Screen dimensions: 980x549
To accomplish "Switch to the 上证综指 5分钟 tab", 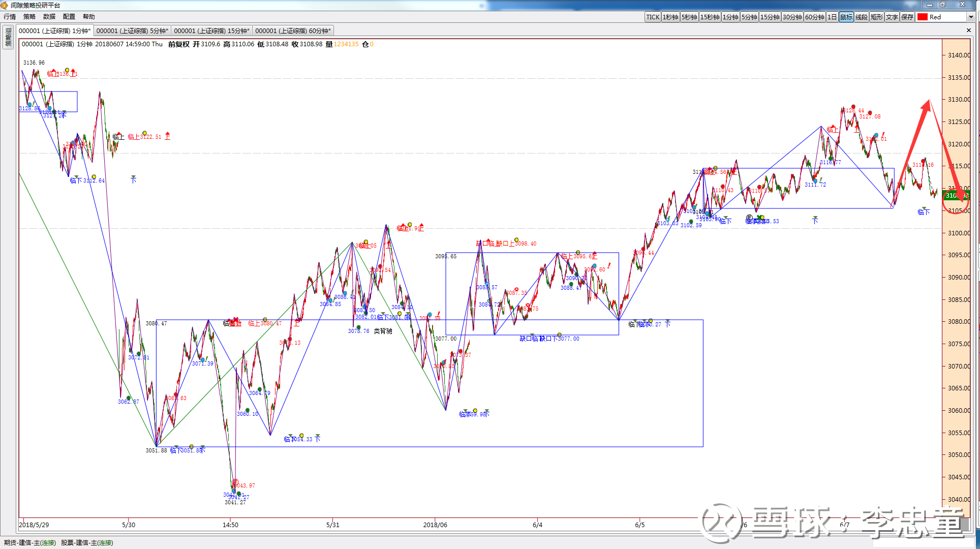I will pos(132,30).
